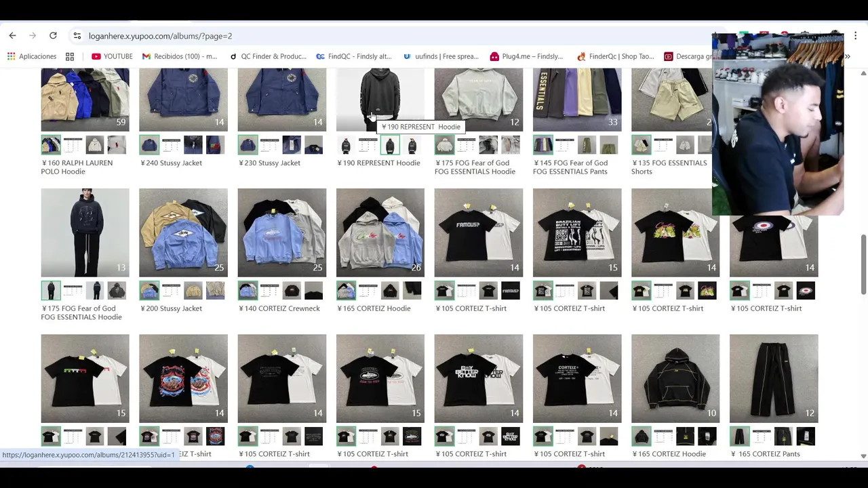Screen dimensions: 868x488
Task: Open the ¥240 Stussy Jacket album cover
Action: 183,100
